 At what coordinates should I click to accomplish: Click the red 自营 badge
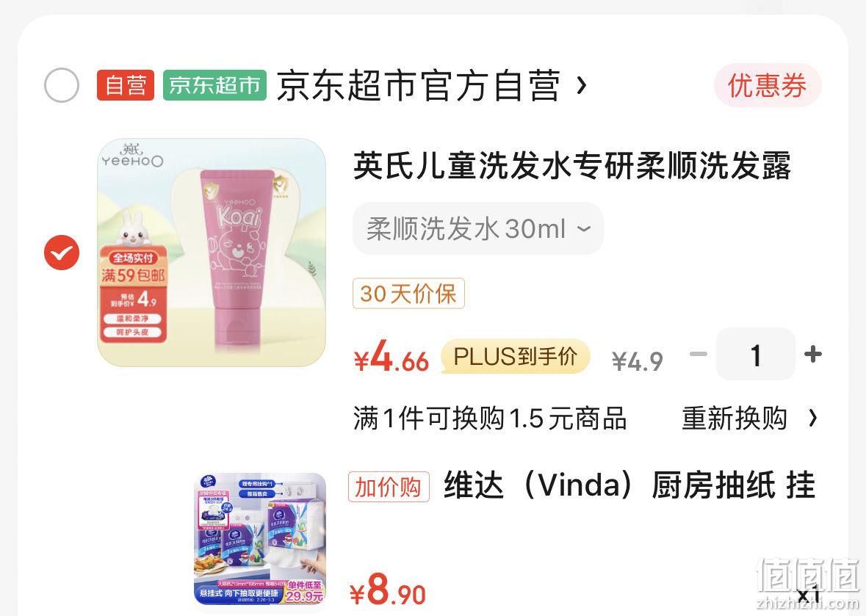coord(126,86)
